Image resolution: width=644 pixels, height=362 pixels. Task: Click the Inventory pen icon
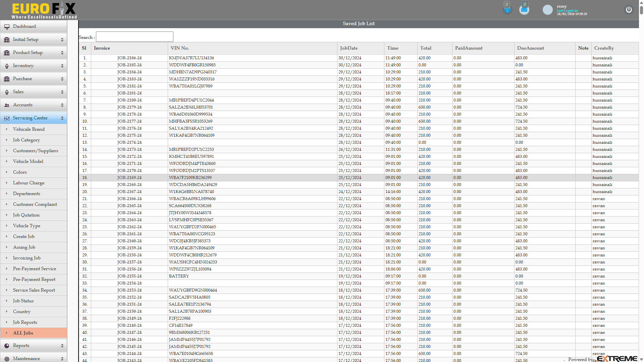(x=6, y=66)
